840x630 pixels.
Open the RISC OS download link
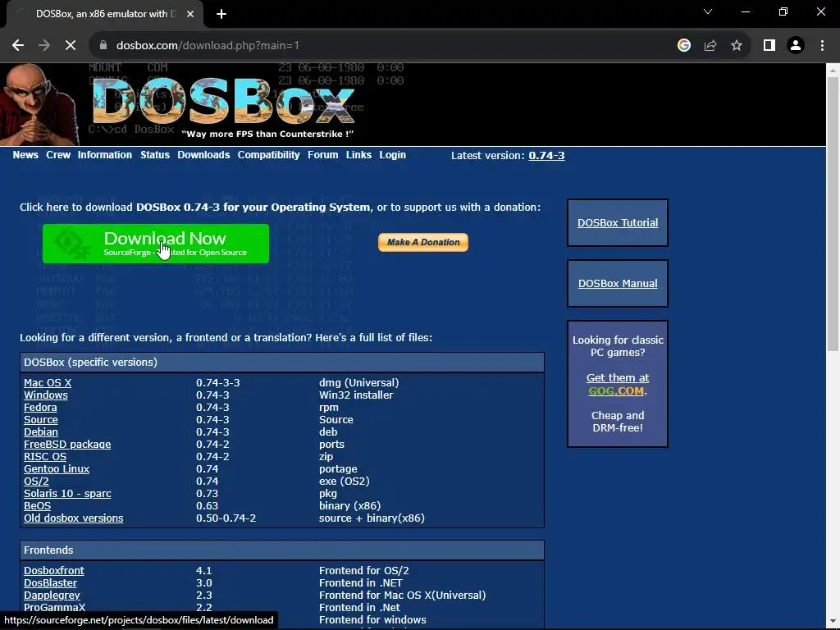pos(45,456)
